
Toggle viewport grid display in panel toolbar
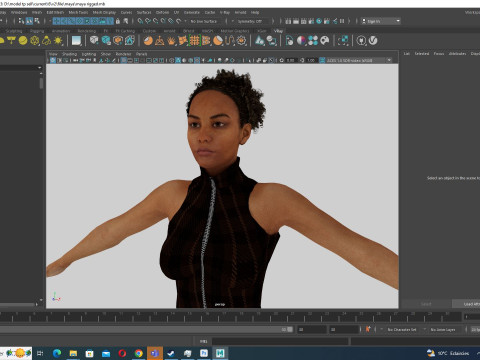[124, 60]
